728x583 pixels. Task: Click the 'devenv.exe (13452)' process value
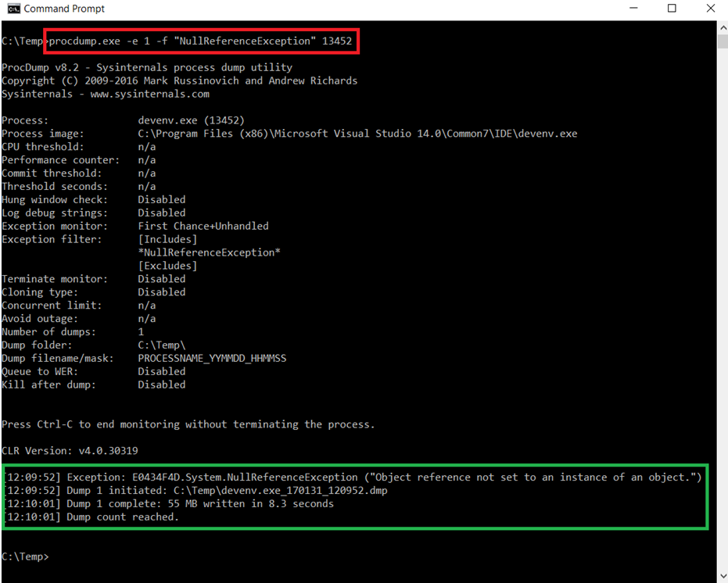click(191, 120)
